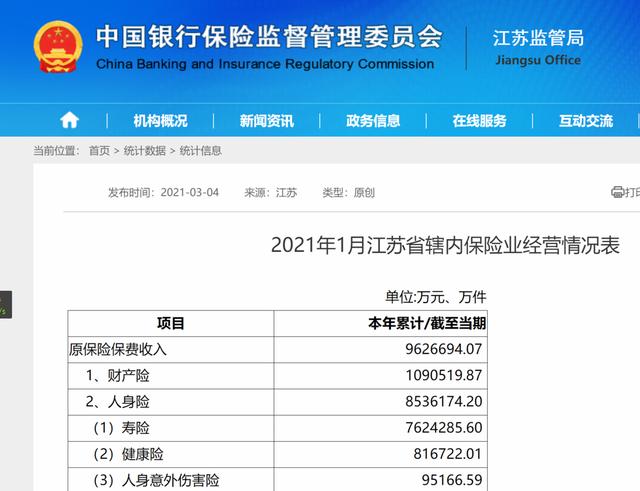Click 2、人身险 row label

pyautogui.click(x=118, y=402)
